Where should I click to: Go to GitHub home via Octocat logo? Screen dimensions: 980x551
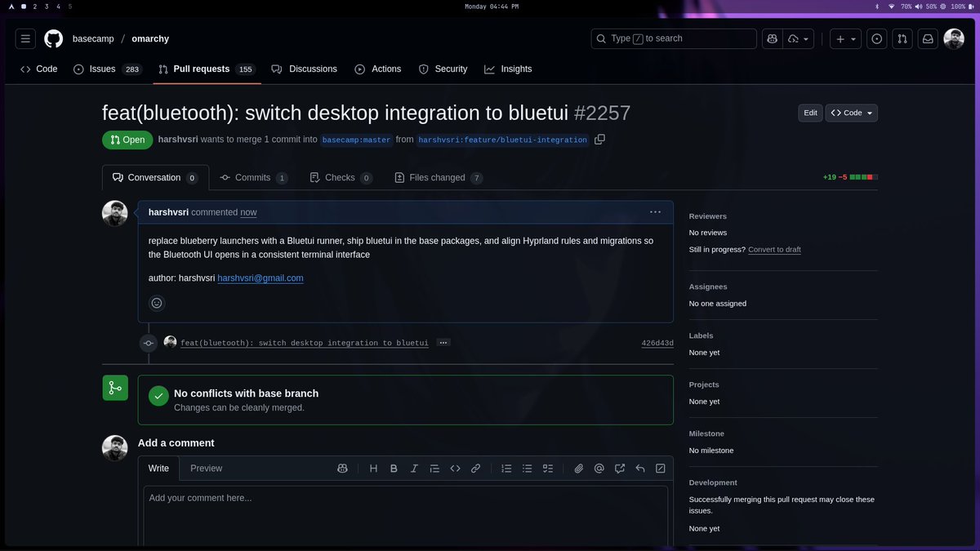pyautogui.click(x=53, y=38)
